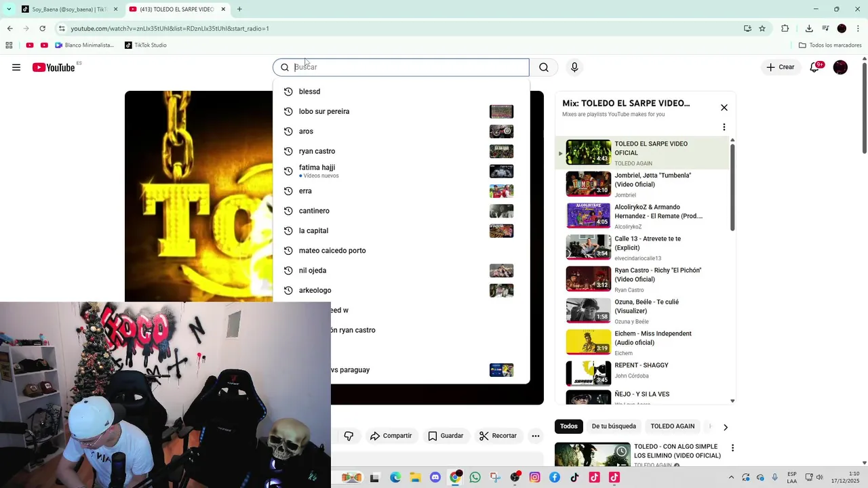Close the TOLEDO EL SARPE YouTube tab

[223, 9]
